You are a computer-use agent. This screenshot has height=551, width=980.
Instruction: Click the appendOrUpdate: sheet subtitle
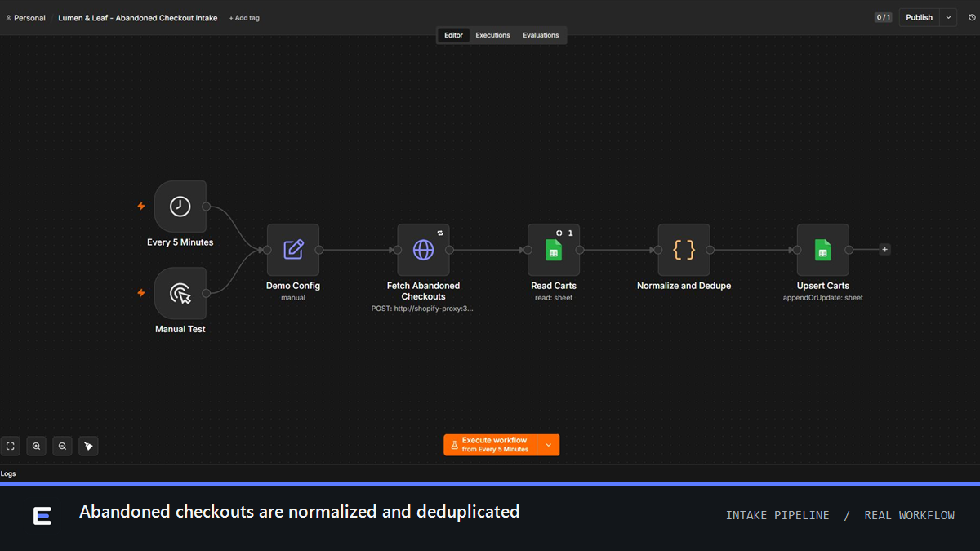click(x=822, y=298)
